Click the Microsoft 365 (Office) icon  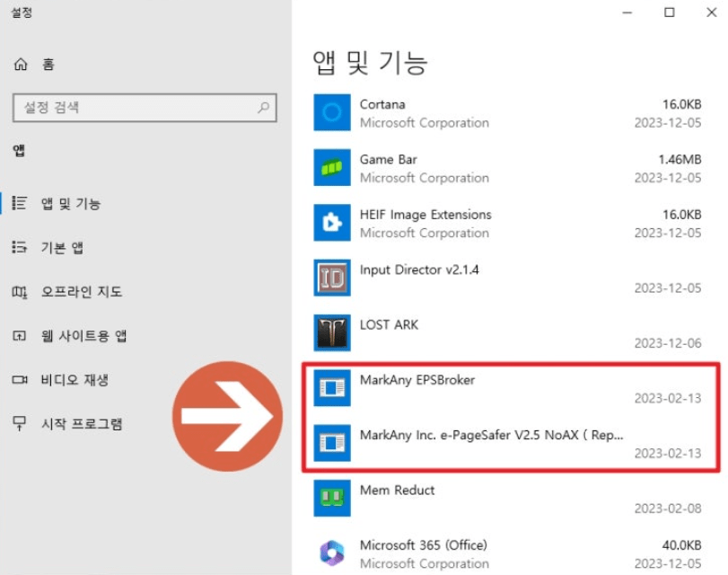(331, 553)
